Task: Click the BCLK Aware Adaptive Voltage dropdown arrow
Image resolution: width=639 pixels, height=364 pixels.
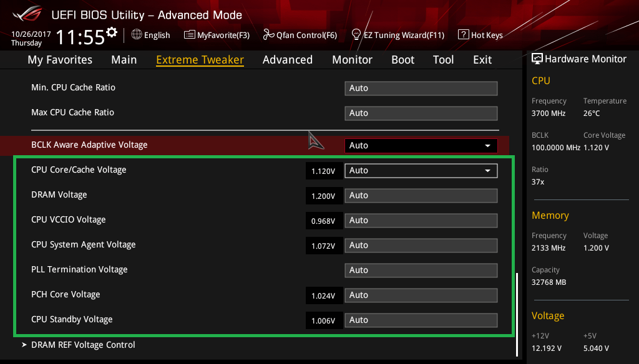Action: tap(487, 146)
